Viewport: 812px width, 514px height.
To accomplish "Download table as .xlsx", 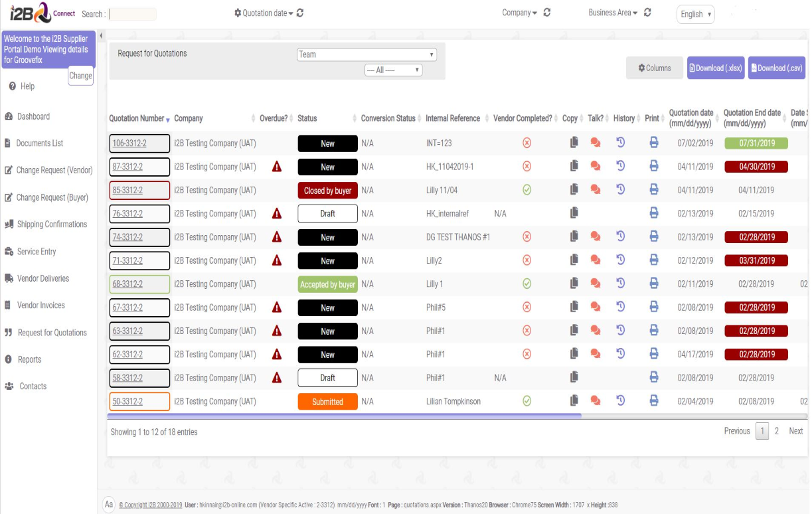I will 716,68.
